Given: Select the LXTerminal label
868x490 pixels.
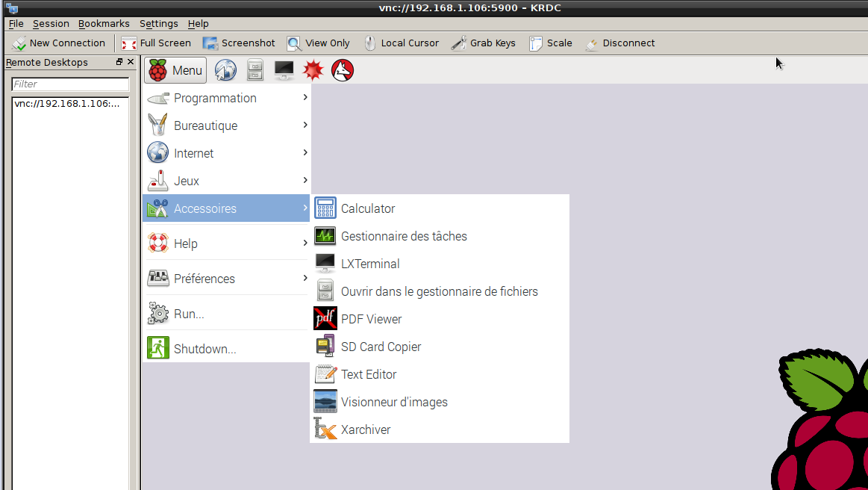Looking at the screenshot, I should pos(370,264).
